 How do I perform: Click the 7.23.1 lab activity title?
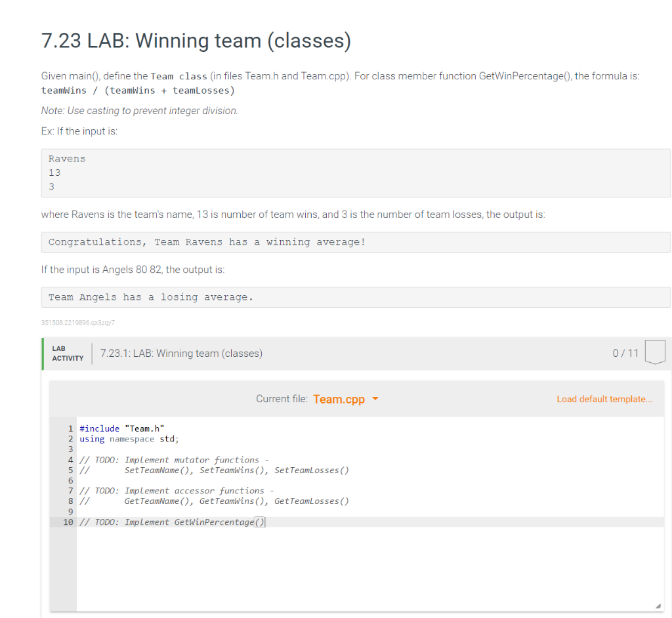pyautogui.click(x=181, y=353)
